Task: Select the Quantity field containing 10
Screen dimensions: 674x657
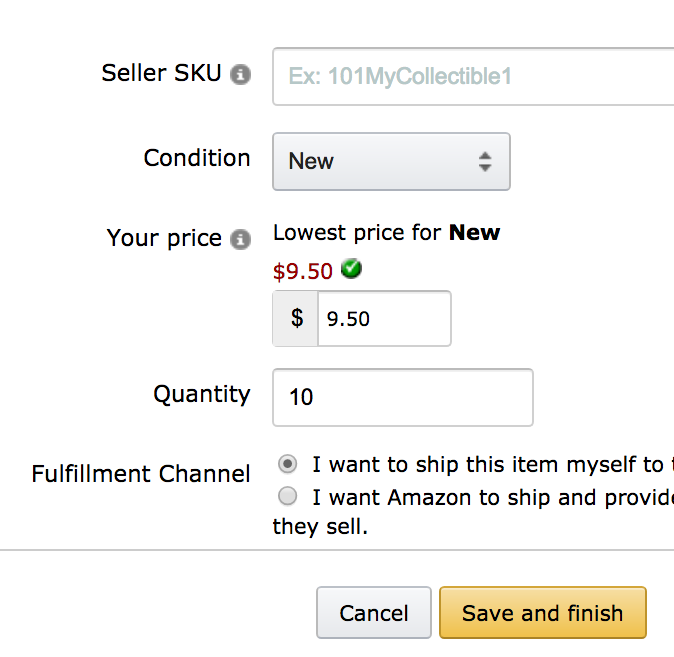Action: click(403, 397)
